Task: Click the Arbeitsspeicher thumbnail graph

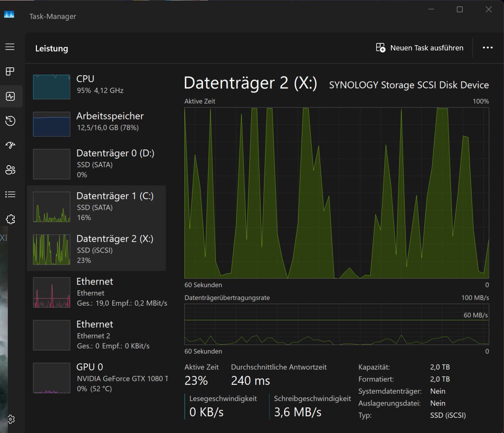Action: pos(52,124)
